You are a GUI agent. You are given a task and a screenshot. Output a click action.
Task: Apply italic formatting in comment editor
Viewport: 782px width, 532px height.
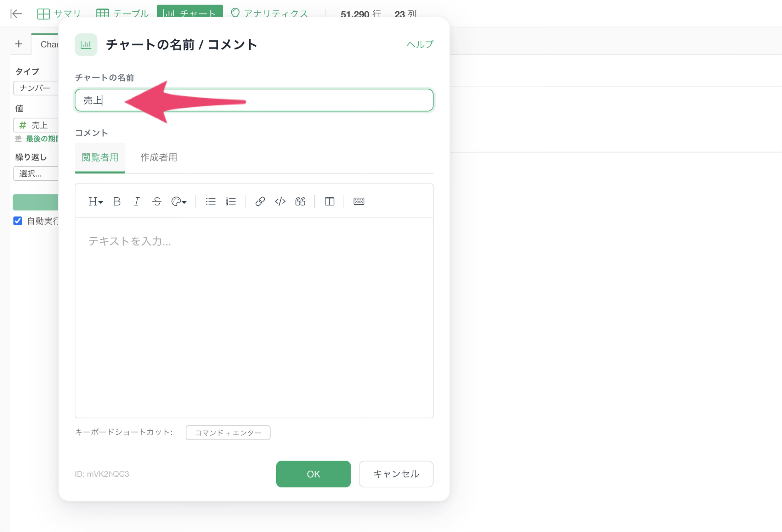(x=137, y=202)
